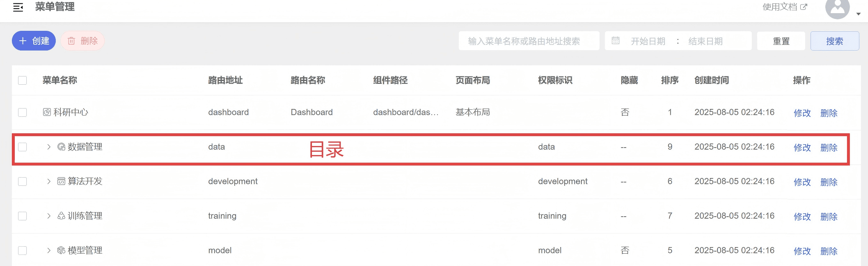This screenshot has width=868, height=266.
Task: Click the 训练管理 row icon
Action: (61, 216)
